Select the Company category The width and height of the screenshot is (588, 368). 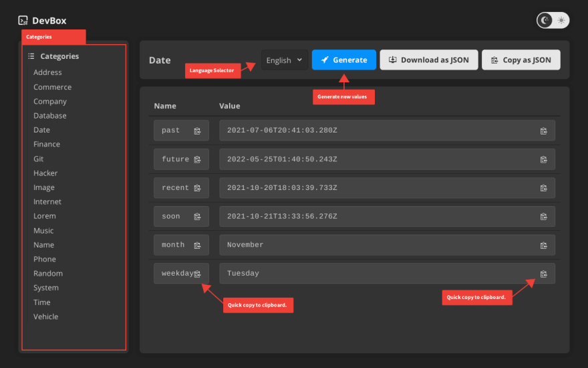[x=50, y=102]
